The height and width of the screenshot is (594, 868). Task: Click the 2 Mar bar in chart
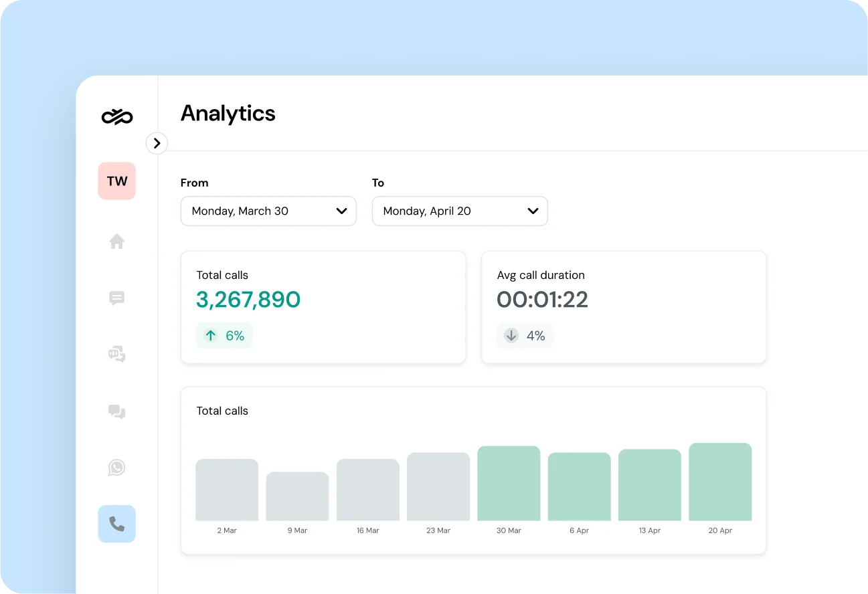point(227,490)
